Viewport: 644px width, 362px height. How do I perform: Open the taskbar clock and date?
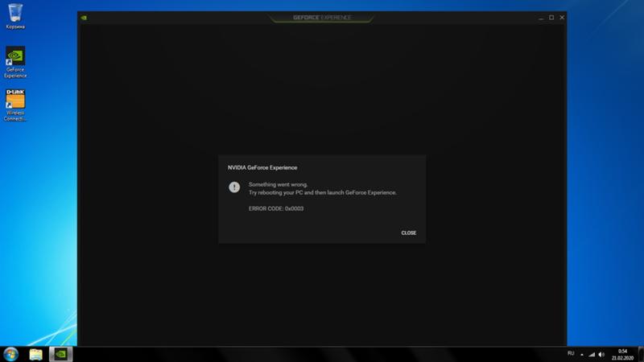[x=621, y=354]
